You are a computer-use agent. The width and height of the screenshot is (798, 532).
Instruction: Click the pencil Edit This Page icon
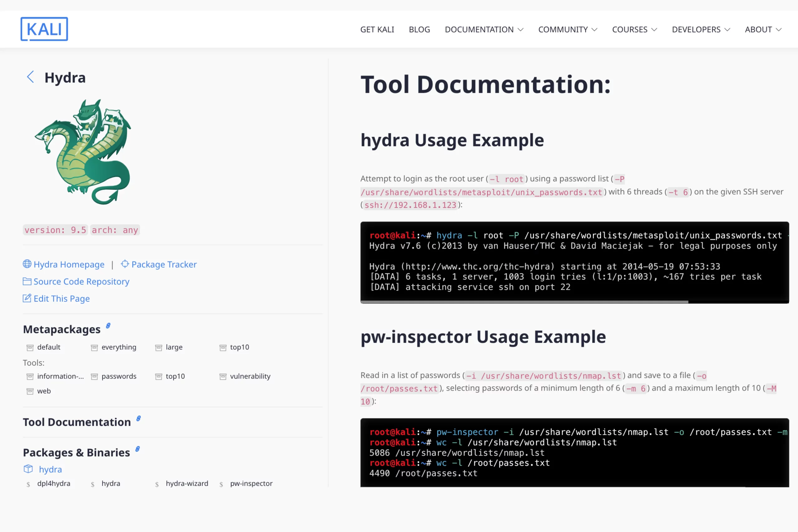(27, 298)
